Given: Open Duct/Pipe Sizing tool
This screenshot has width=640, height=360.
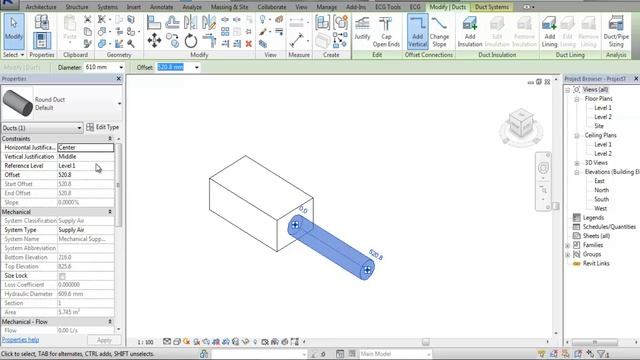Looking at the screenshot, I should tap(616, 31).
